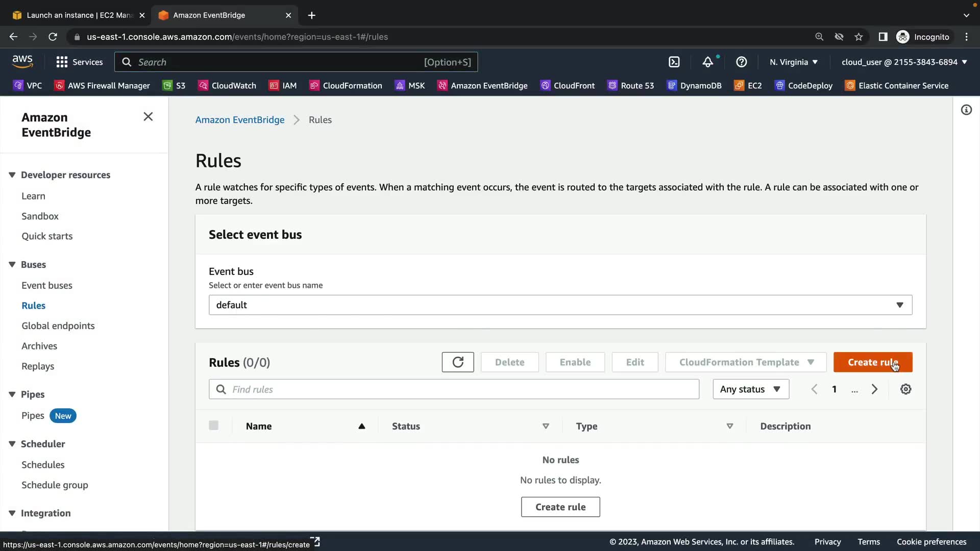Image resolution: width=980 pixels, height=551 pixels.
Task: Open the Any status filter dropdown
Action: click(x=750, y=389)
